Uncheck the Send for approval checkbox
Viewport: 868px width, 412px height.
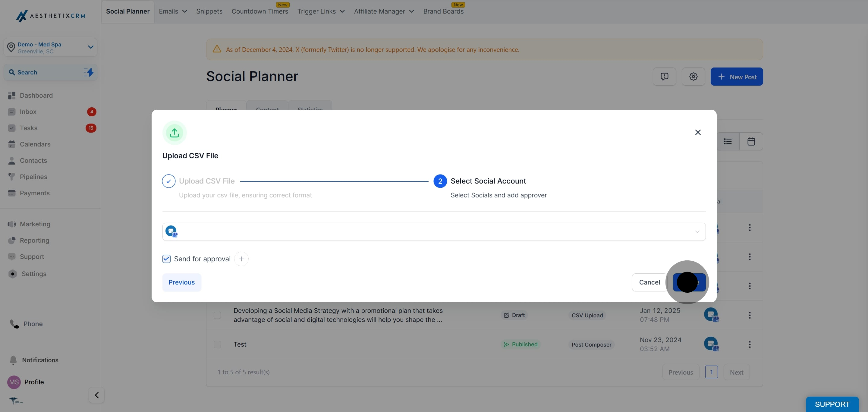[x=166, y=259]
